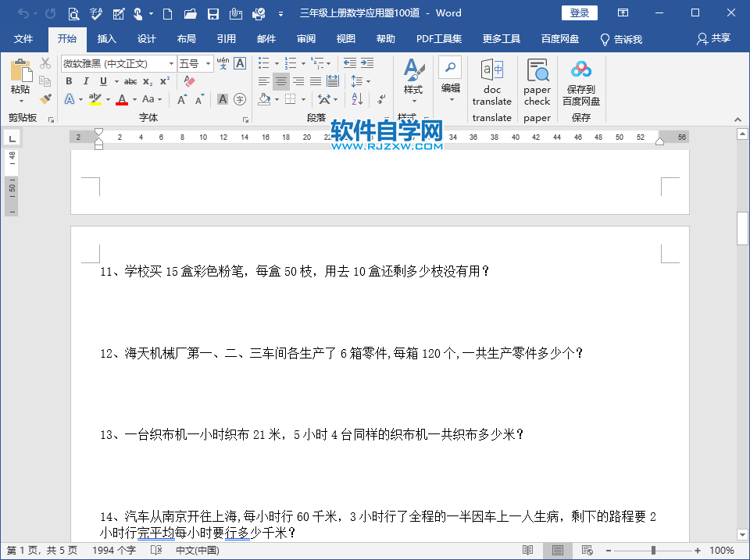Apply yellow text highlight color
750x560 pixels.
[x=95, y=97]
